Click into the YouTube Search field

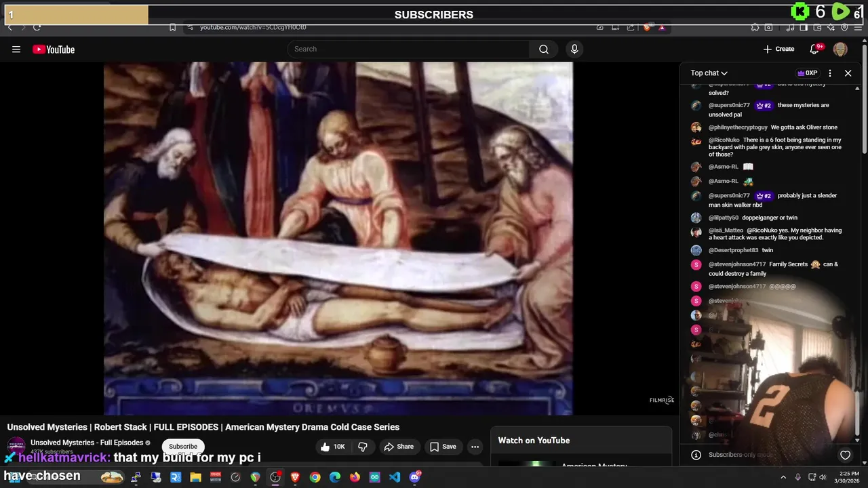[409, 49]
